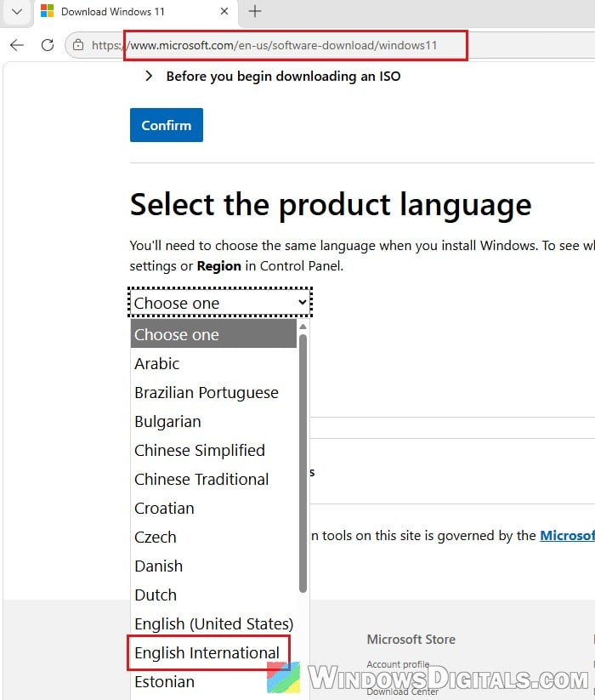Expand Before you begin downloading an ISO
595x700 pixels.
point(273,77)
